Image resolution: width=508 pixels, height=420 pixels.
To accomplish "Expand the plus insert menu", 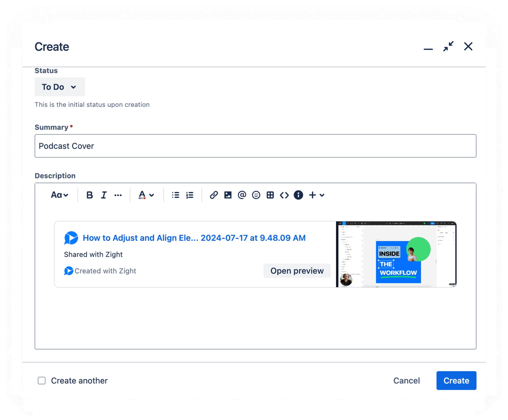I will [x=317, y=195].
